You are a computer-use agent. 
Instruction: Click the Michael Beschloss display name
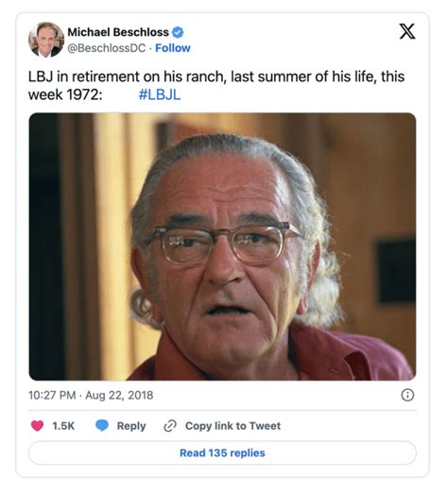pyautogui.click(x=118, y=32)
